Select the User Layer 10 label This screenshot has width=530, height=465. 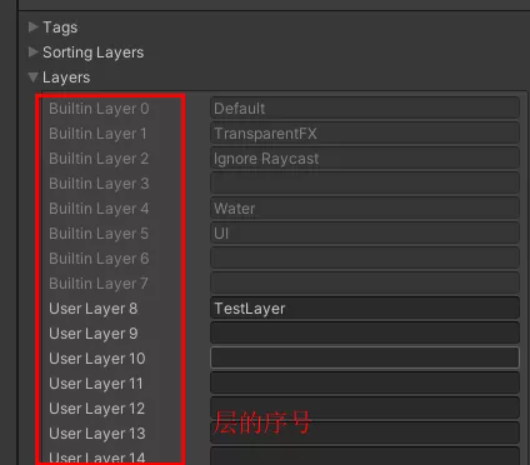pos(97,359)
